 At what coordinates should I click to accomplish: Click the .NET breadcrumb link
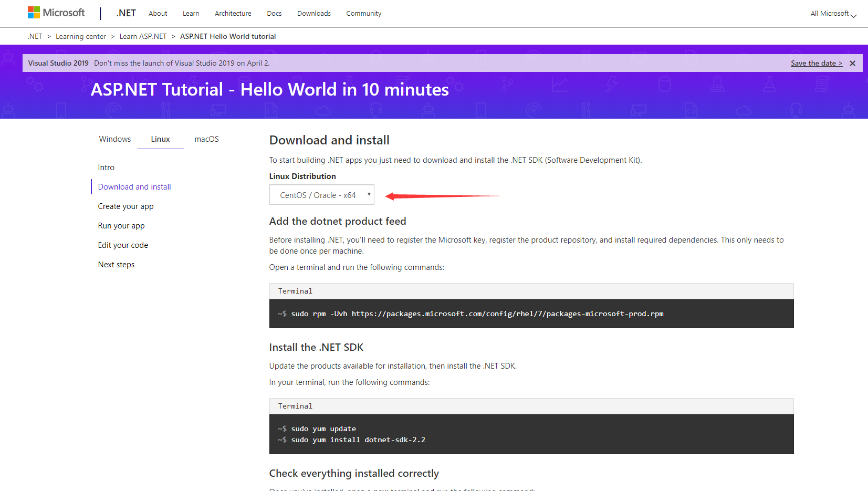35,36
